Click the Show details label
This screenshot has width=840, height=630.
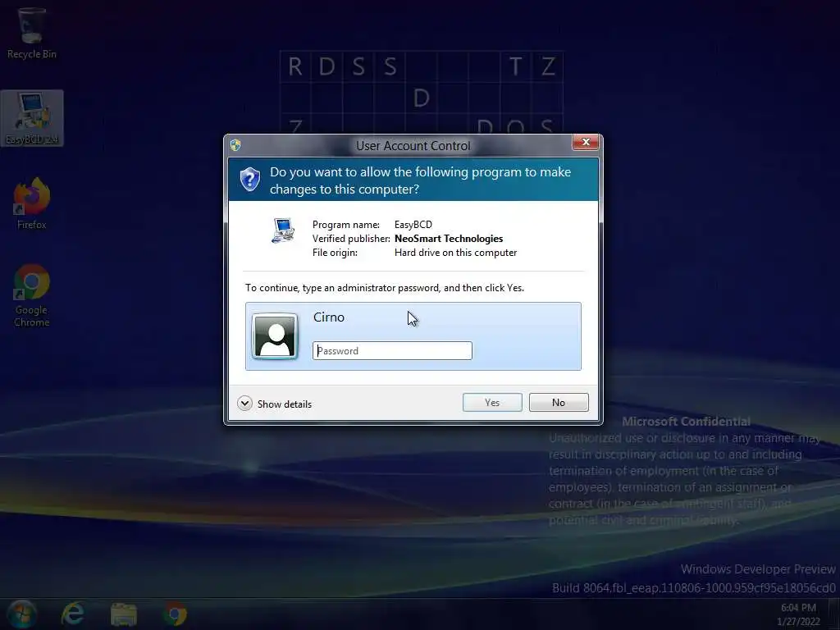tap(285, 404)
